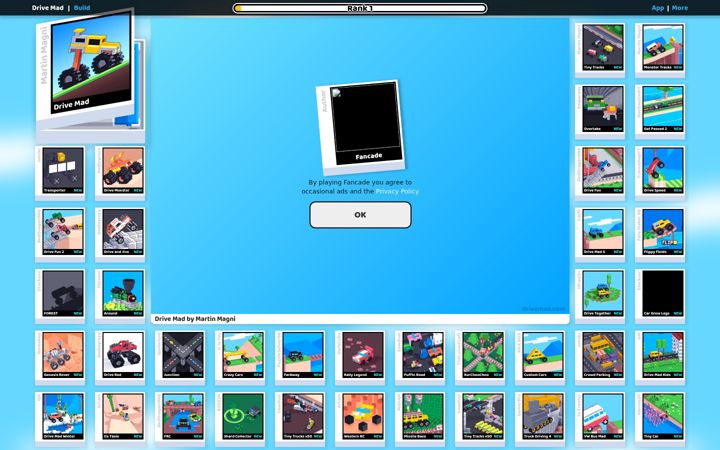Open the Crazy Cars game

pos(240,357)
